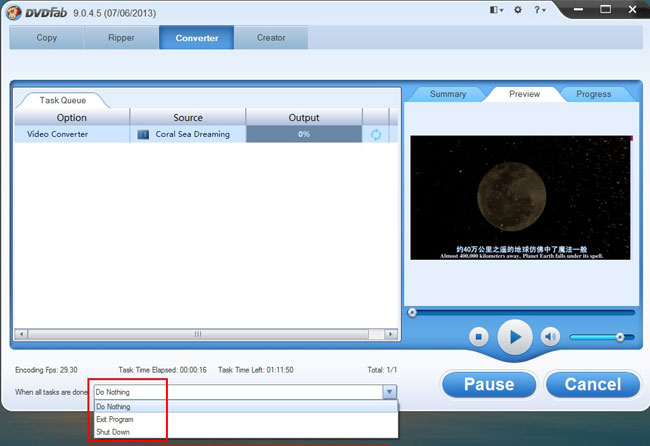Choose Do Nothing from dropdown list

[246, 407]
